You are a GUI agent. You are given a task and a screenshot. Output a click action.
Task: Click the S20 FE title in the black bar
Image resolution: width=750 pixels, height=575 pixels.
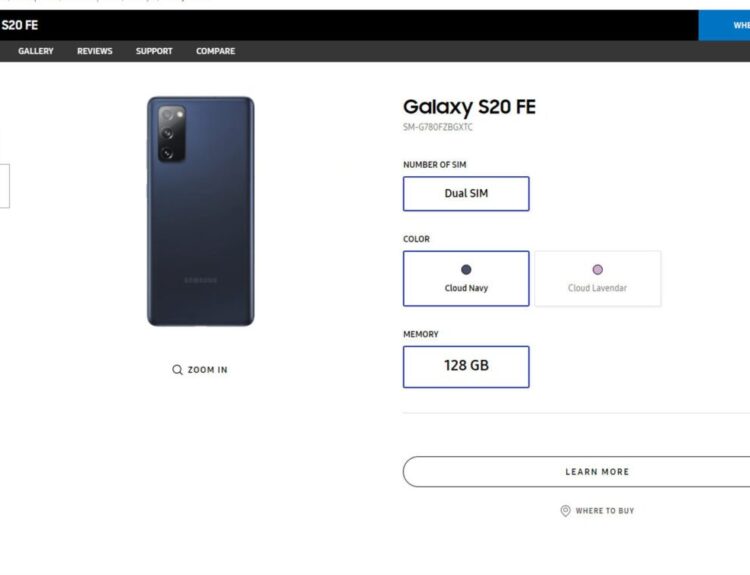click(19, 25)
